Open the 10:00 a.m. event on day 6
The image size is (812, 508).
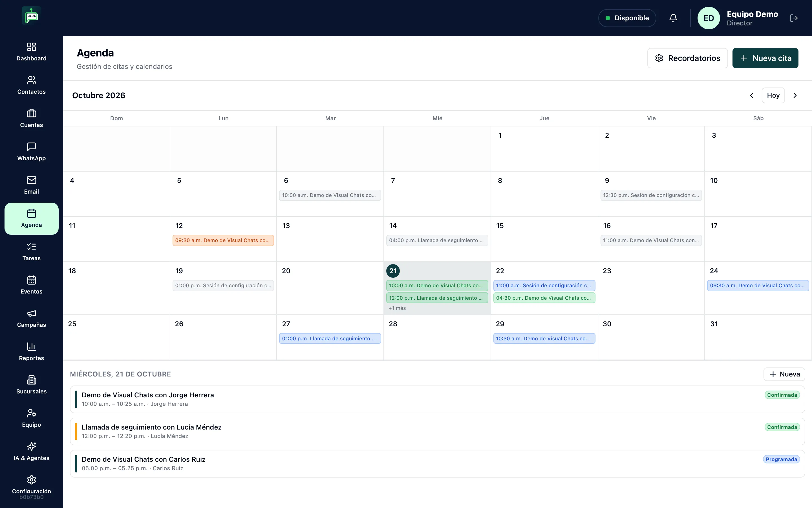330,195
